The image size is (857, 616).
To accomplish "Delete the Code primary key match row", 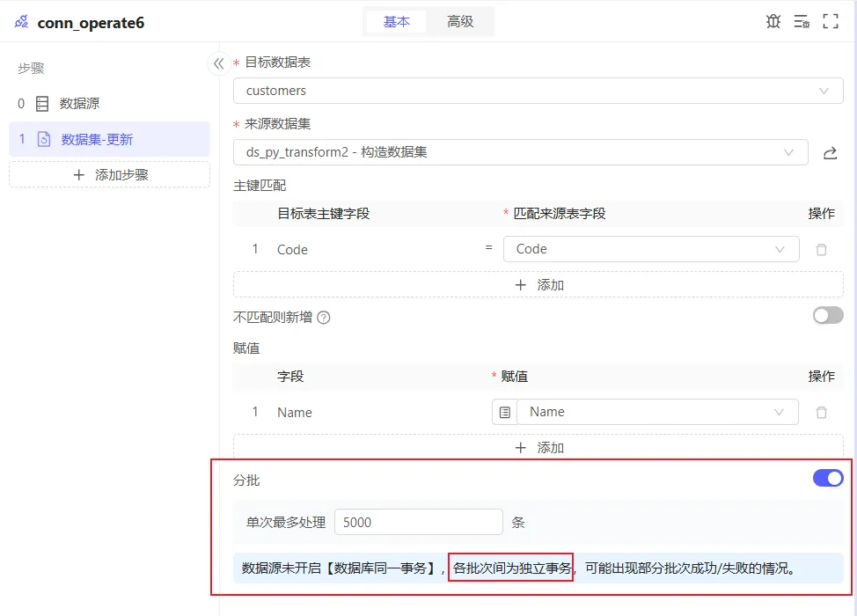I will (x=821, y=250).
